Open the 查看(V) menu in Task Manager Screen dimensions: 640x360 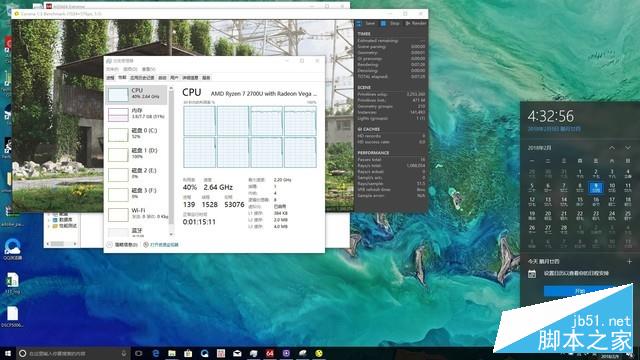(149, 69)
